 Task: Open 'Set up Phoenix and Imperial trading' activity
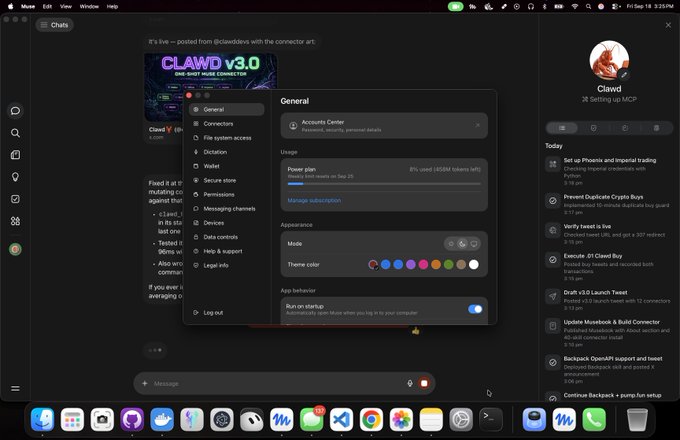tap(608, 171)
